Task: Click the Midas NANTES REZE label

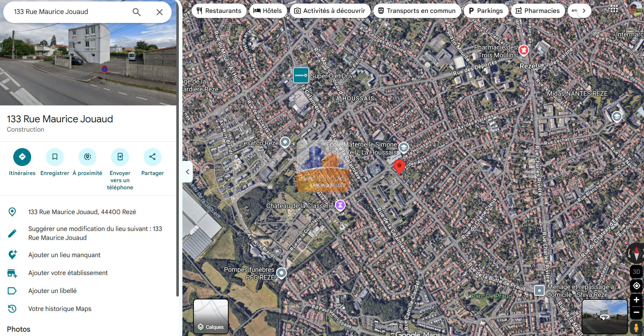Action: pyautogui.click(x=577, y=94)
